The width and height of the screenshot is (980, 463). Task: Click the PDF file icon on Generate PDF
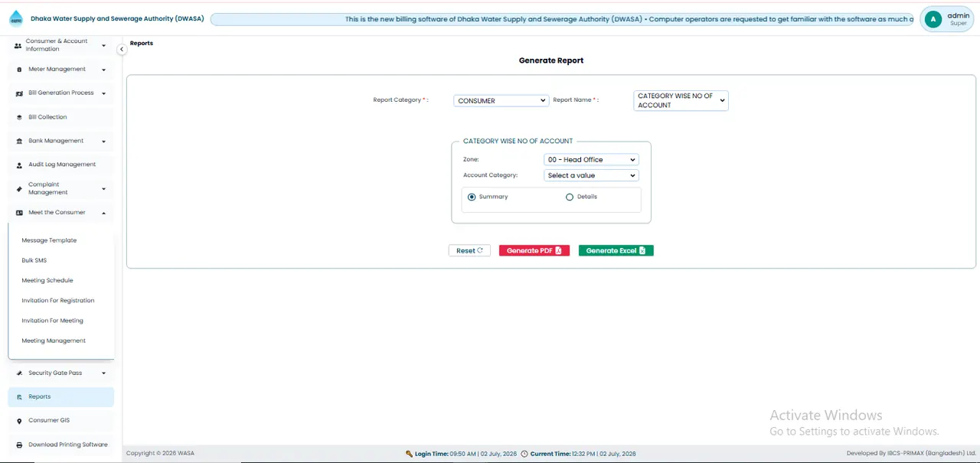[558, 251]
